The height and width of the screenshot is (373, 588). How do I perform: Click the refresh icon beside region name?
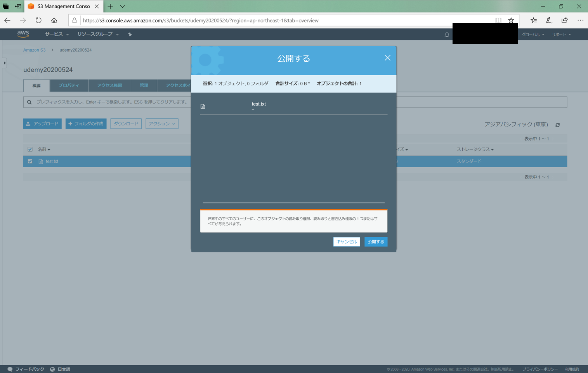point(558,125)
